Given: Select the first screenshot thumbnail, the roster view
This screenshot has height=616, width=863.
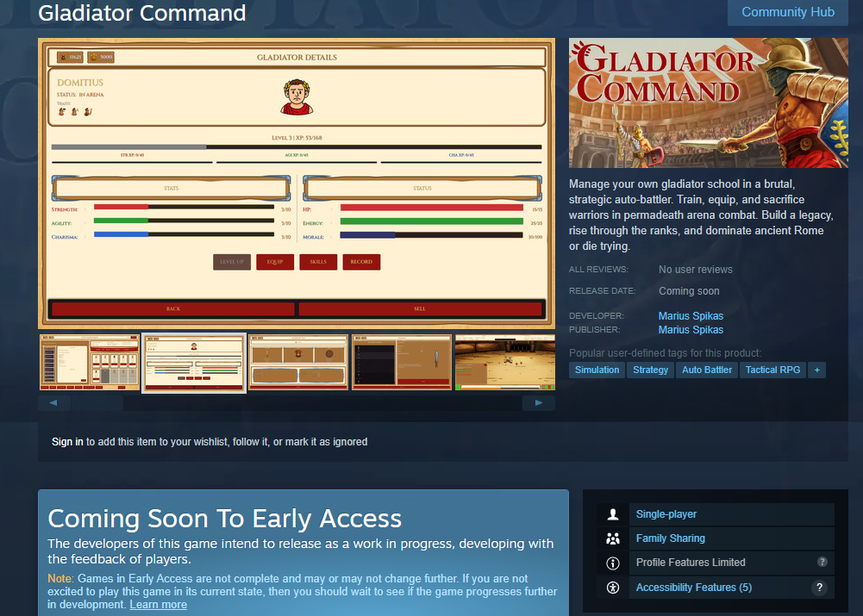Looking at the screenshot, I should [x=90, y=363].
